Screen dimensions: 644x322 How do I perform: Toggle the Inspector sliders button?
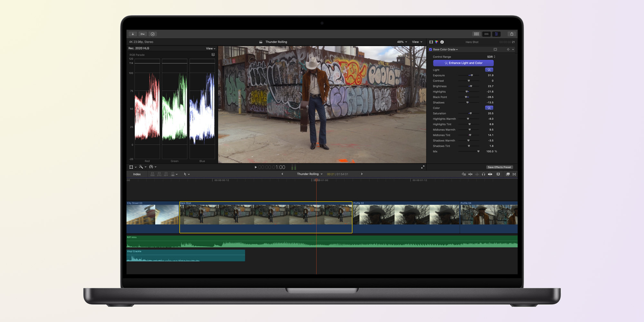(x=497, y=34)
